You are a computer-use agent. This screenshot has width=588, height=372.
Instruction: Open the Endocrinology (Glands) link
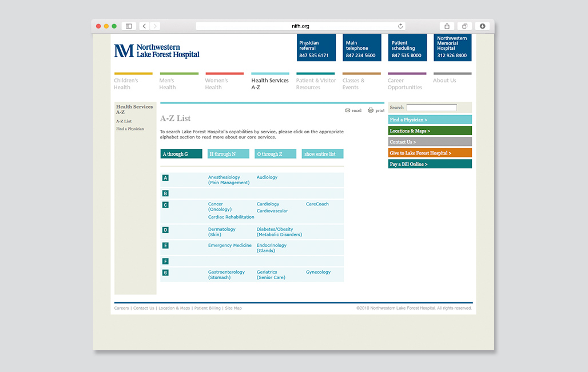(272, 248)
